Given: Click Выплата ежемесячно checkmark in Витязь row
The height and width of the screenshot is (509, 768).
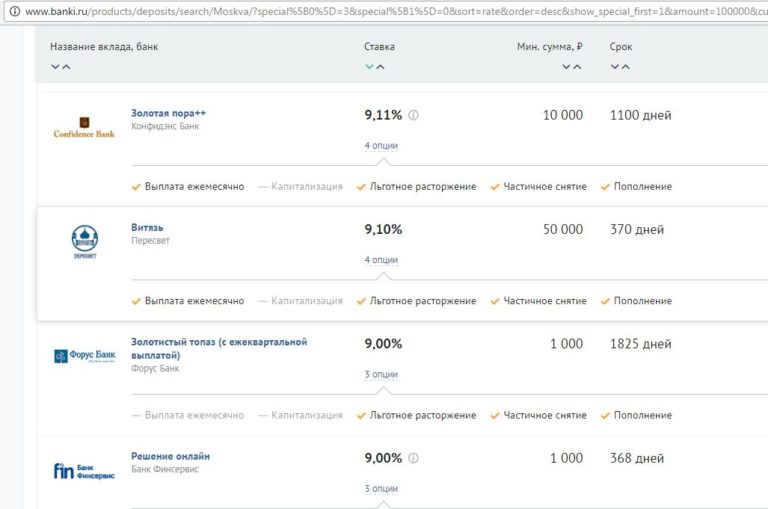Looking at the screenshot, I should 137,301.
